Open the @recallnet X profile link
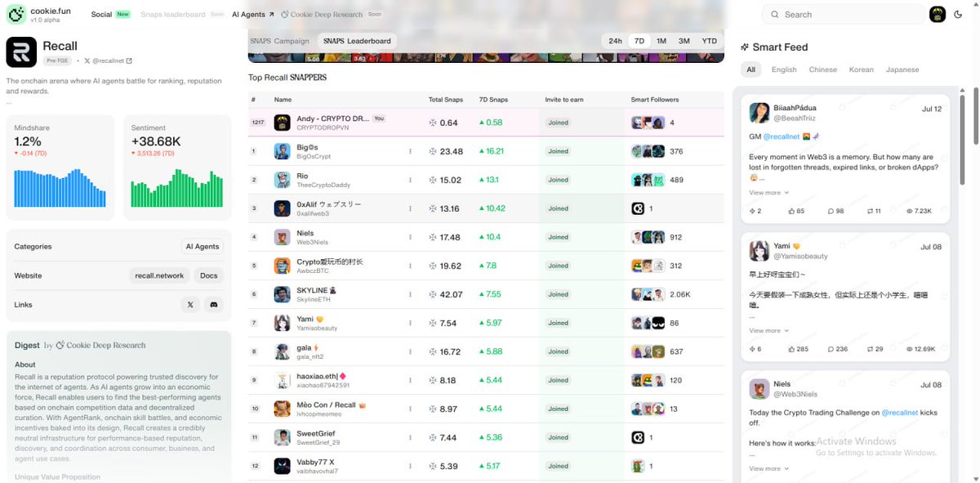980x483 pixels. (x=108, y=60)
